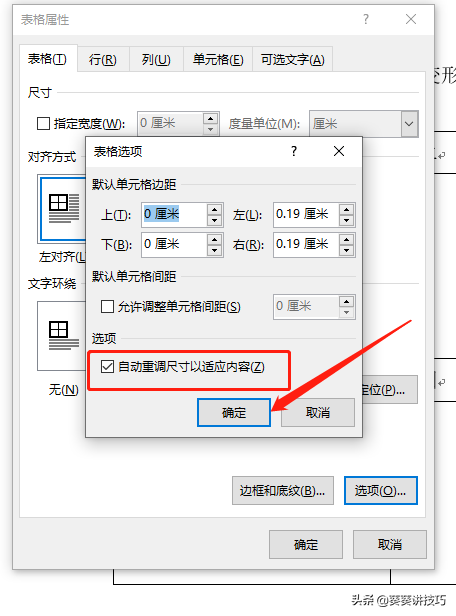Select the no text wrapping (无) icon
This screenshot has height=616, width=456.
(x=62, y=336)
